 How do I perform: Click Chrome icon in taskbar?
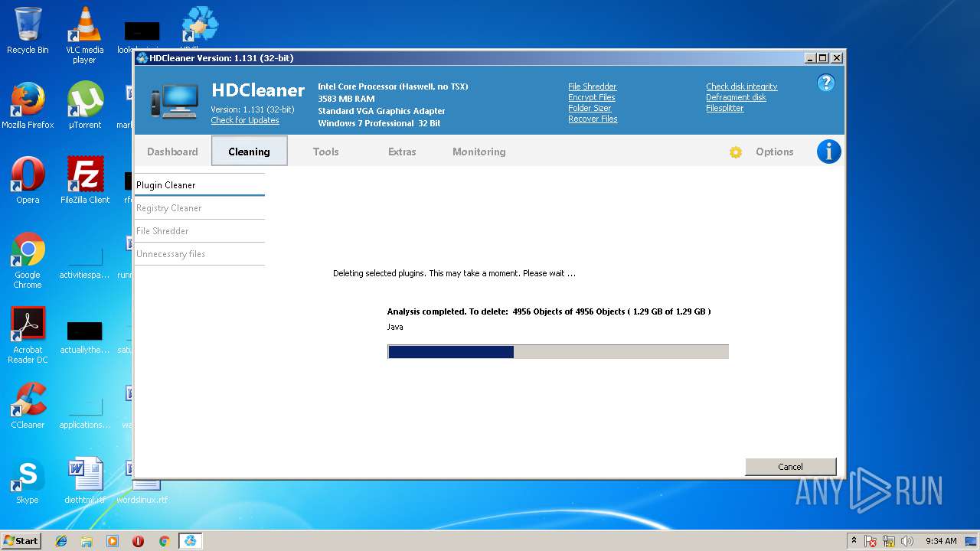point(164,541)
